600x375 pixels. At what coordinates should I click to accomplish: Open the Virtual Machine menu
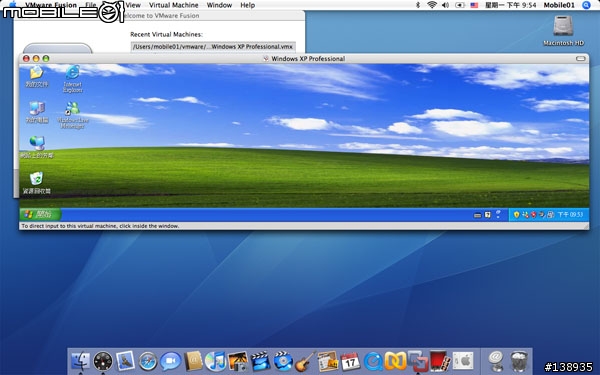click(174, 5)
